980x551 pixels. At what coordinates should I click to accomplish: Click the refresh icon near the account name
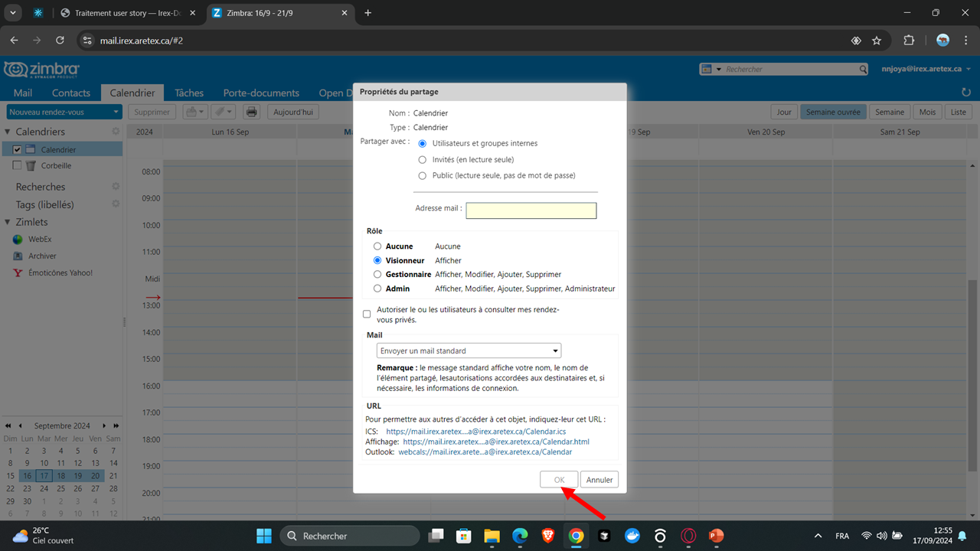point(965,92)
